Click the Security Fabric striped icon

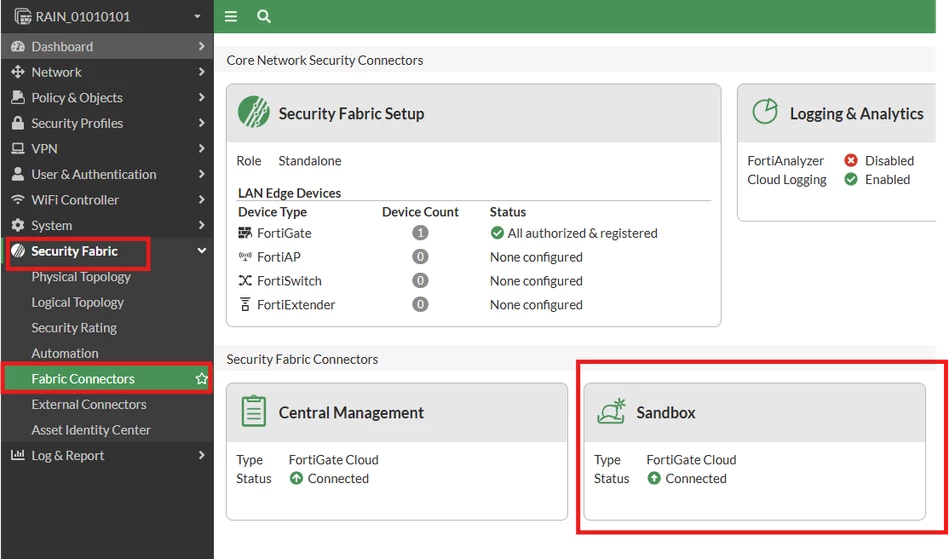click(18, 250)
